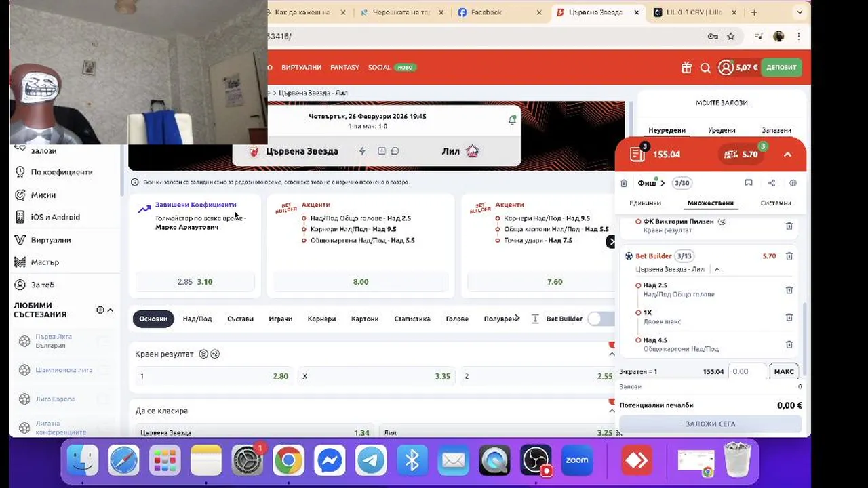Switch to the Facebook browser tab
This screenshot has width=868, height=488.
500,12
